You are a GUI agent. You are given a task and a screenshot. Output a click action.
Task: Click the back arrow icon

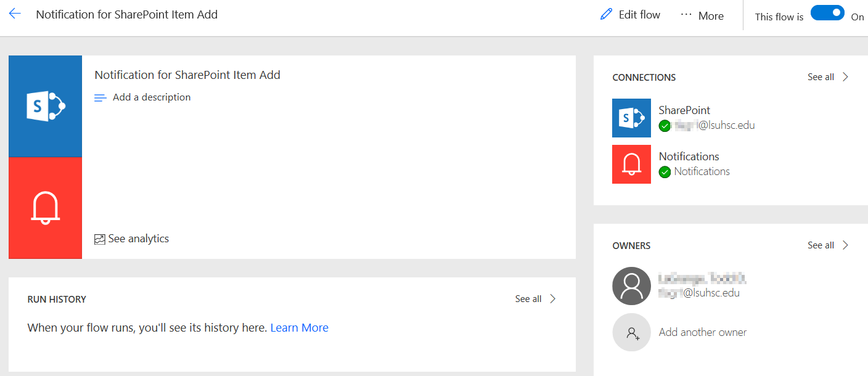15,14
